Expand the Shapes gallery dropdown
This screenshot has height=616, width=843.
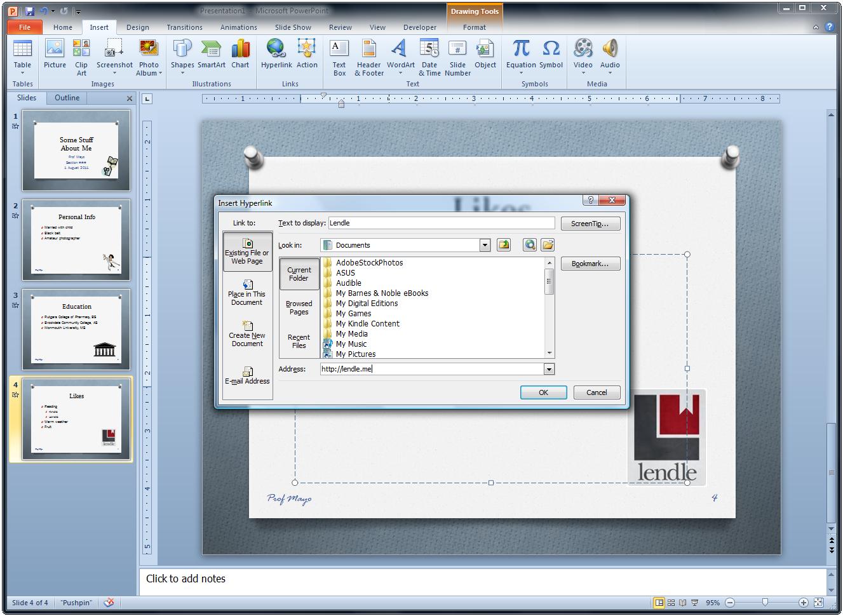[182, 73]
